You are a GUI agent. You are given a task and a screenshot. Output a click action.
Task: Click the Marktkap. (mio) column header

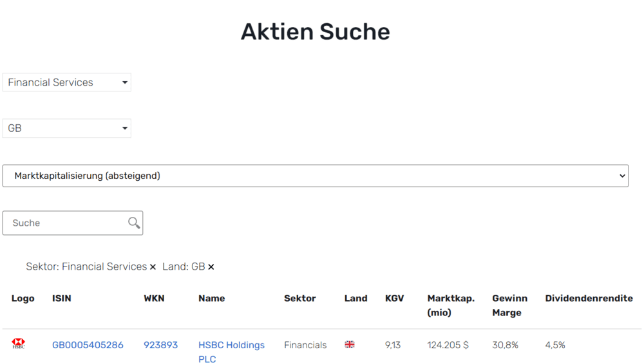[451, 305]
